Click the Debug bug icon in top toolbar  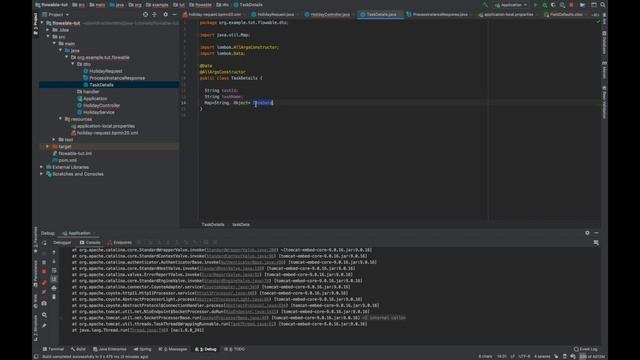[544, 5]
